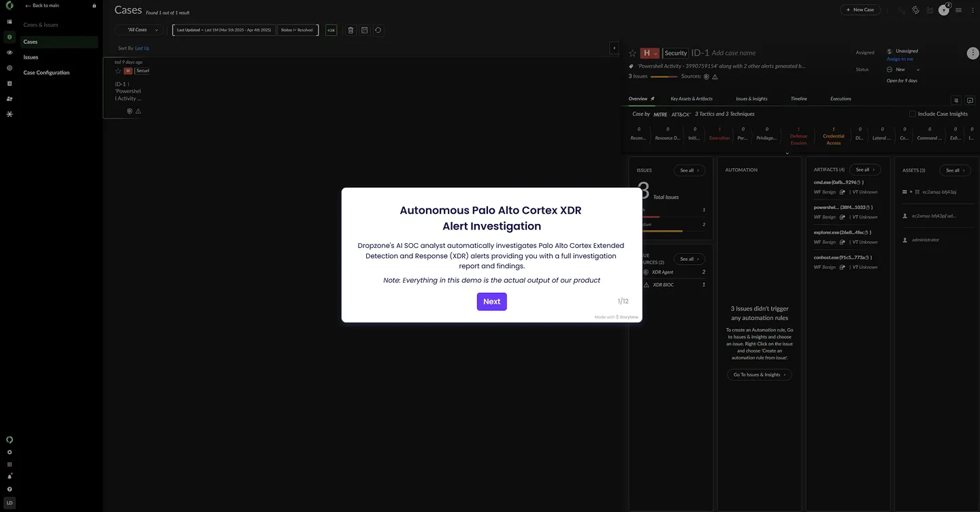Open the All Cases dropdown

click(137, 30)
